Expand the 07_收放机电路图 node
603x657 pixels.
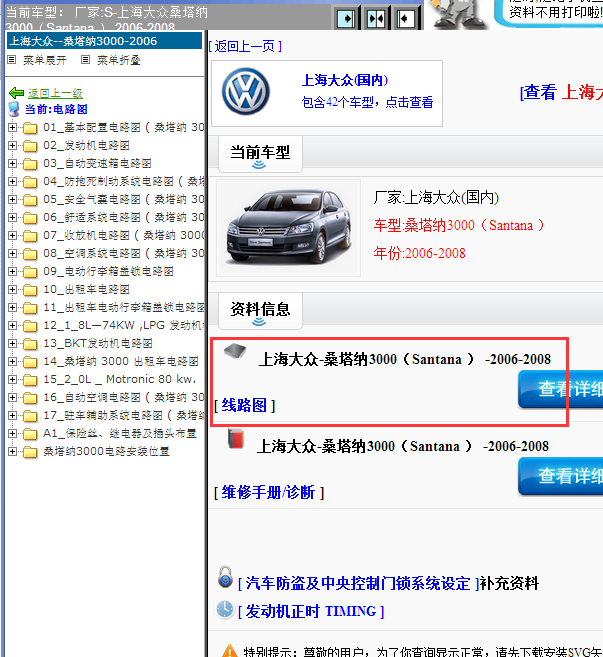tap(13, 235)
